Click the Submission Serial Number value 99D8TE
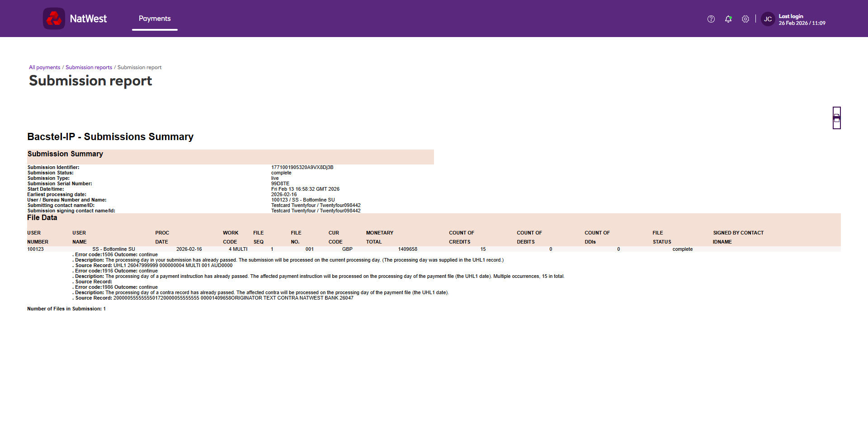 point(280,183)
